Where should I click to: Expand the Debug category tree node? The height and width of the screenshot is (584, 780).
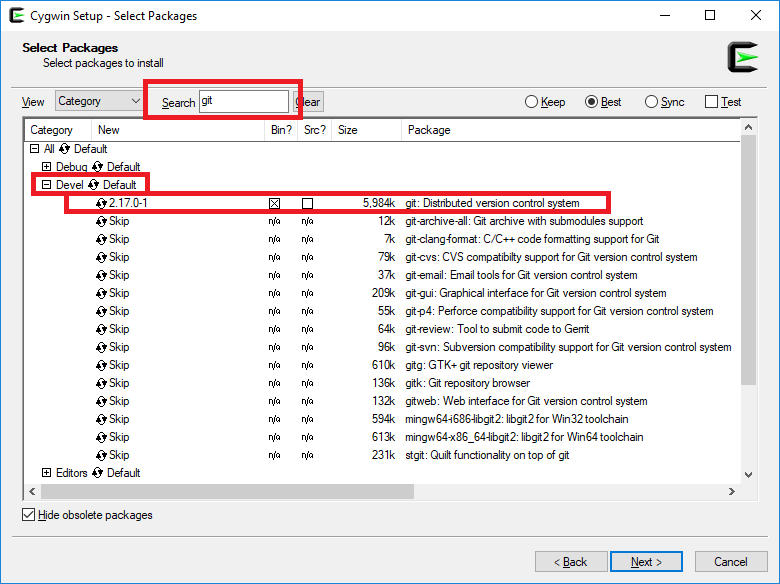pos(47,167)
